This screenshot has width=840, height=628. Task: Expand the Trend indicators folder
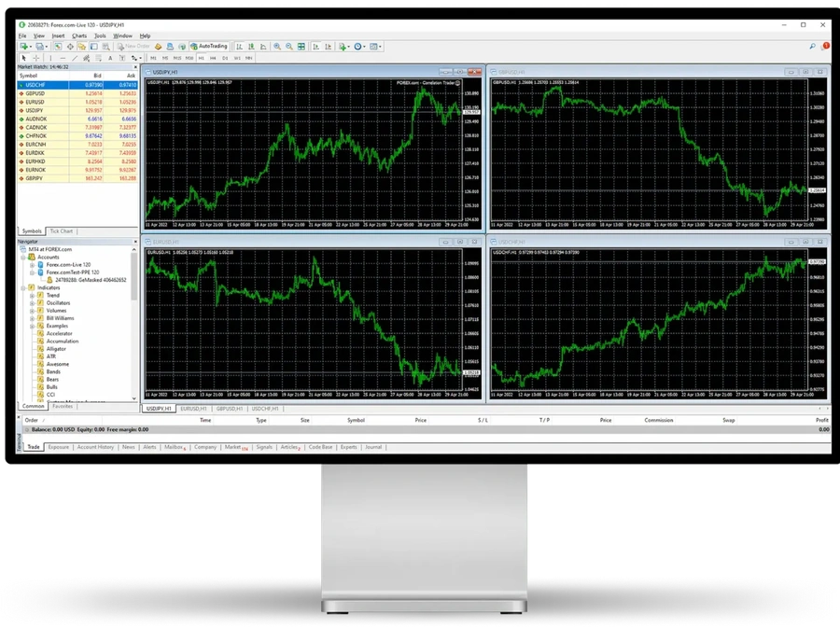pyautogui.click(x=32, y=295)
